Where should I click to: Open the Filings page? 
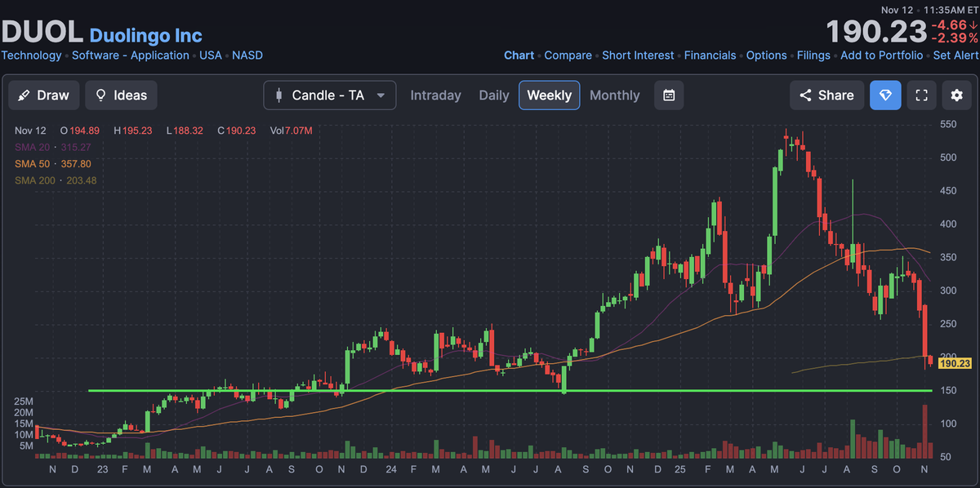point(813,55)
